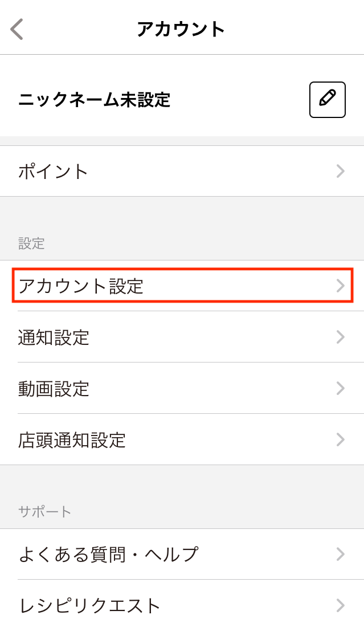Click the chevron beside よくある質問・ヘルプ

pos(340,554)
